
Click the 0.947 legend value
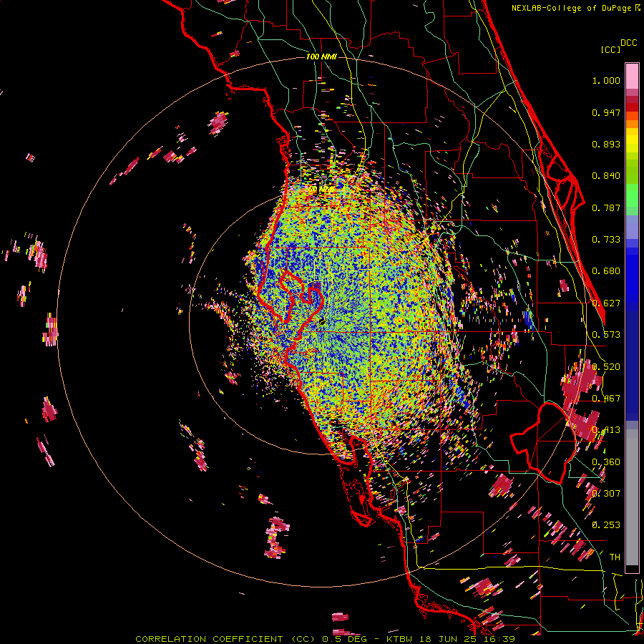[606, 112]
